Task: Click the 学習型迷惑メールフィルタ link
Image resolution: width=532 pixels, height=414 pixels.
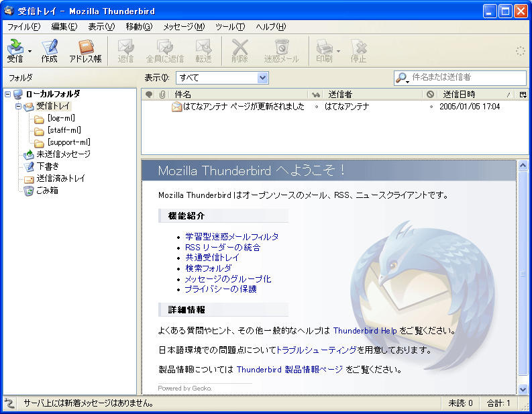Action: coord(231,237)
